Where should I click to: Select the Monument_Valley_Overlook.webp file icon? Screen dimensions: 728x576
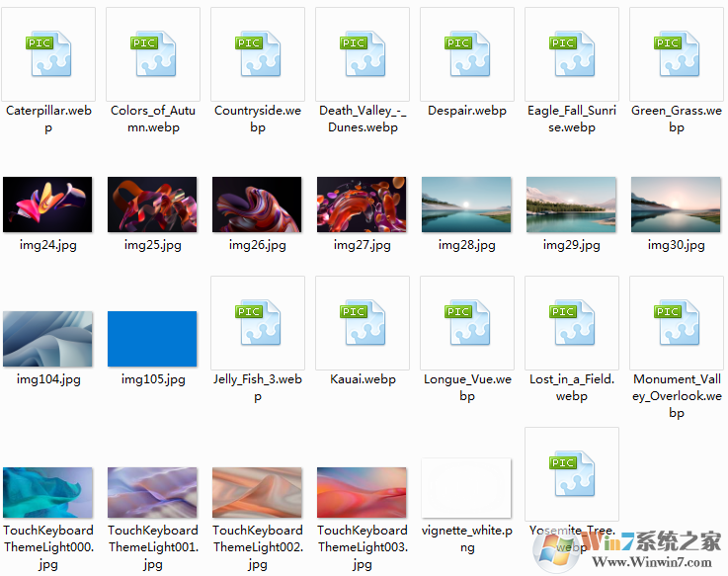pos(677,323)
